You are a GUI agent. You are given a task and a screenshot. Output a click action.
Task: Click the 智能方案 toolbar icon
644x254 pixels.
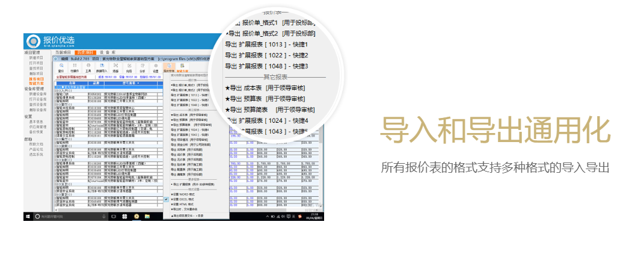pos(183,67)
